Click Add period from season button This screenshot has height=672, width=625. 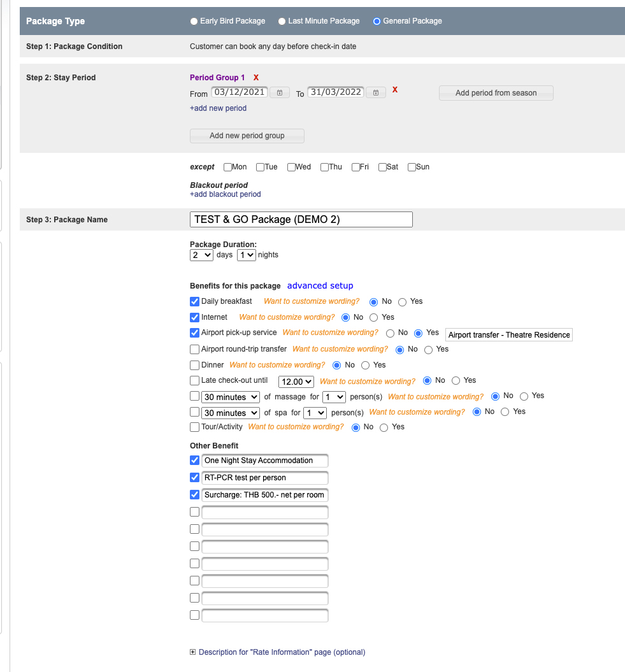coord(496,93)
